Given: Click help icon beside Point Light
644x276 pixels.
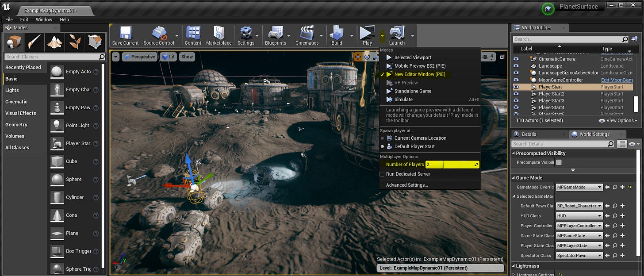Looking at the screenshot, I should 96,126.
